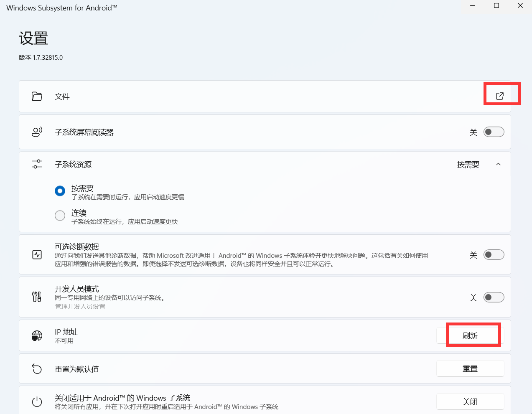
Task: Open the 管理开发人员设置 link
Action: [80, 307]
